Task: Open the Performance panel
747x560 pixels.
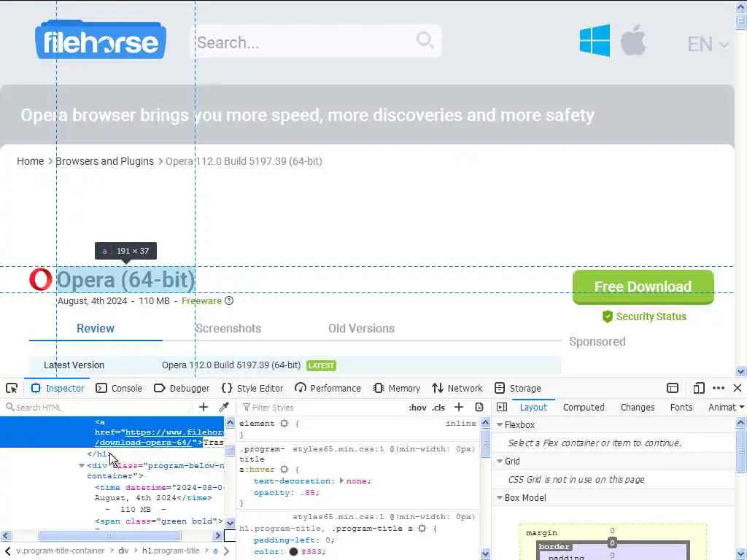Action: (x=328, y=388)
